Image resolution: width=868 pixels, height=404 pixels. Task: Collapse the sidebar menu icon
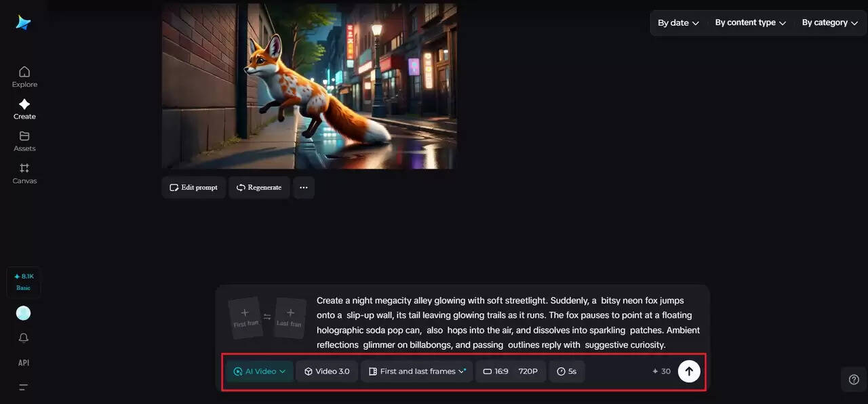24,387
